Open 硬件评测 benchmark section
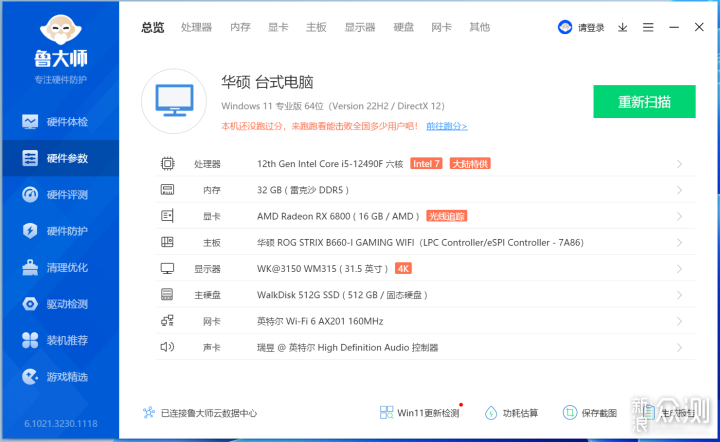This screenshot has width=720, height=442. (x=61, y=195)
